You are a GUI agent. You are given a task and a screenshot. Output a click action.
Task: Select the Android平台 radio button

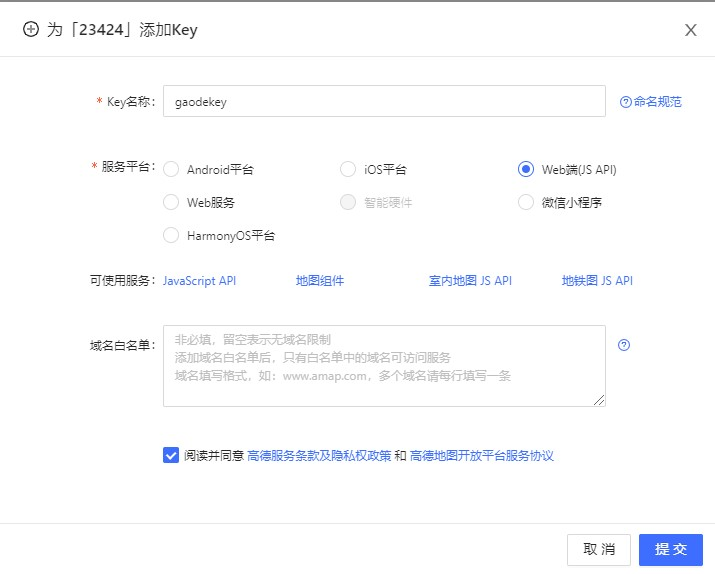tap(171, 169)
